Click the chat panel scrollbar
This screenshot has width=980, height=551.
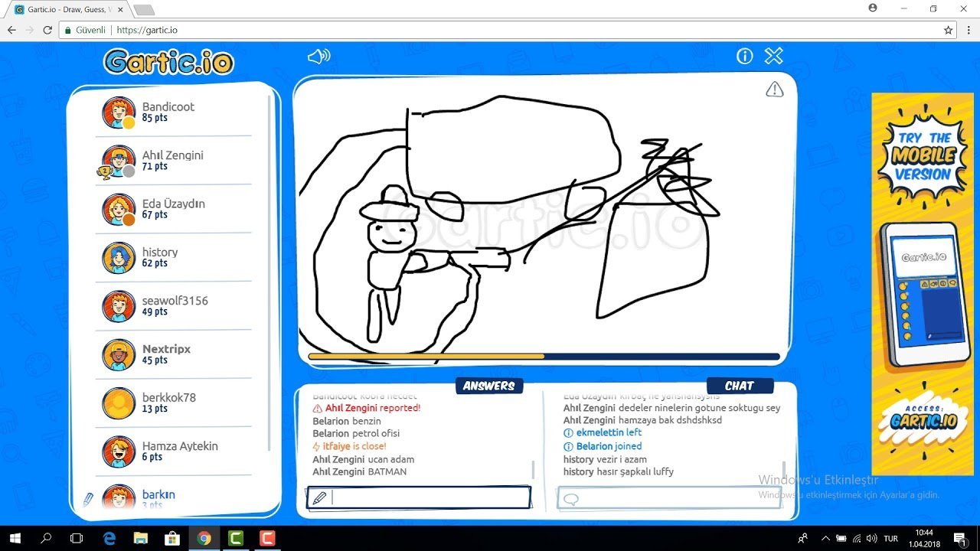tap(783, 469)
